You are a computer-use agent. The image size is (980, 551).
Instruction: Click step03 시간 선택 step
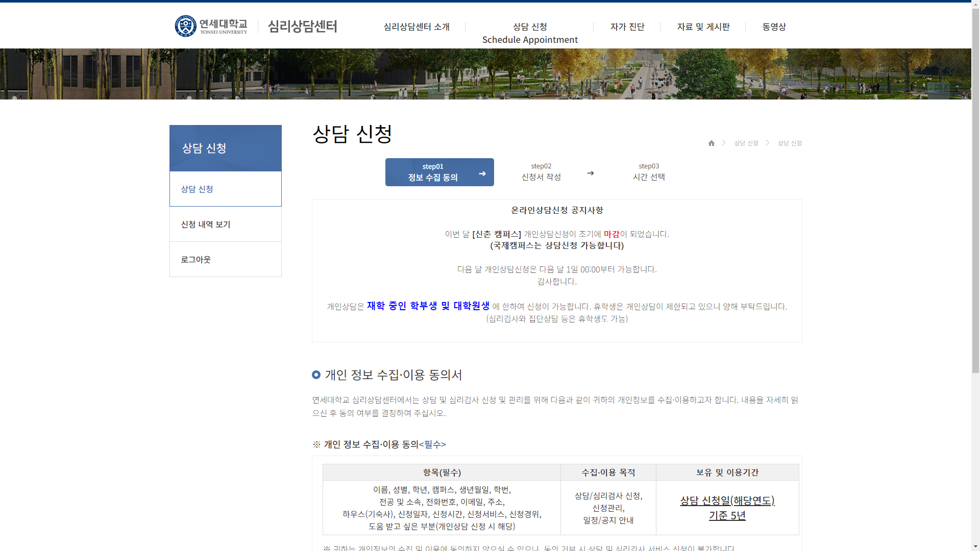649,172
